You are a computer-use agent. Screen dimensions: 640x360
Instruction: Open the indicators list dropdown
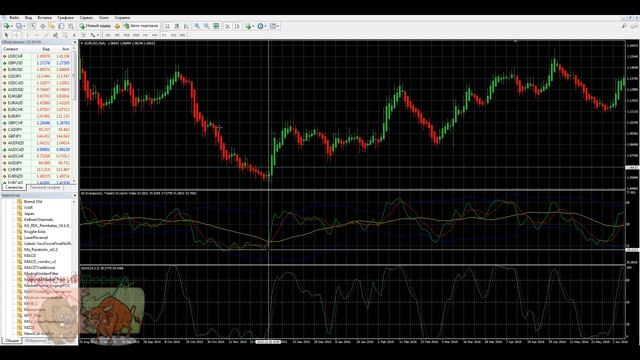coord(249,26)
